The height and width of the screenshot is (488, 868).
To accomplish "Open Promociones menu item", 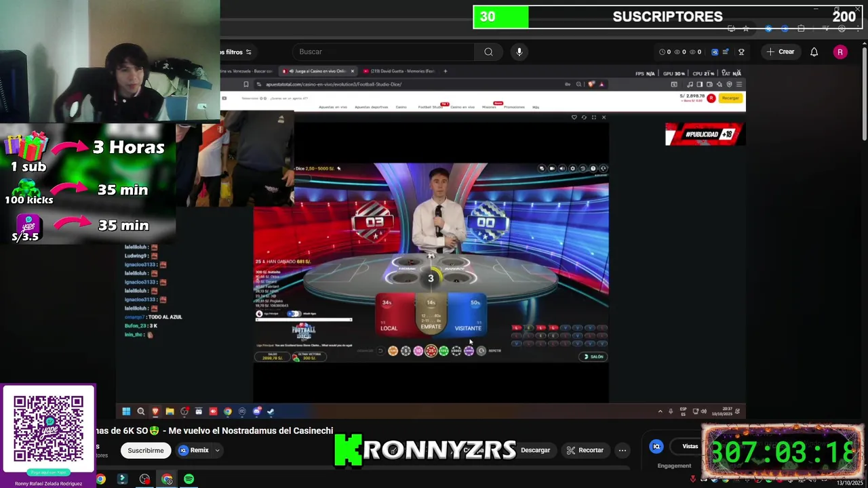I will [x=514, y=107].
